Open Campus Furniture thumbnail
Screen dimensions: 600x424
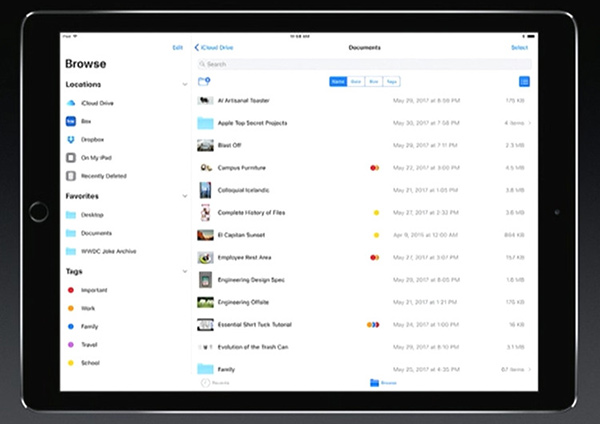pos(205,168)
